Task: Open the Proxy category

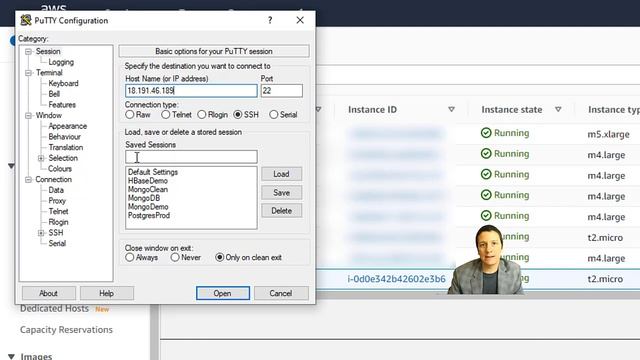Action: point(57,201)
